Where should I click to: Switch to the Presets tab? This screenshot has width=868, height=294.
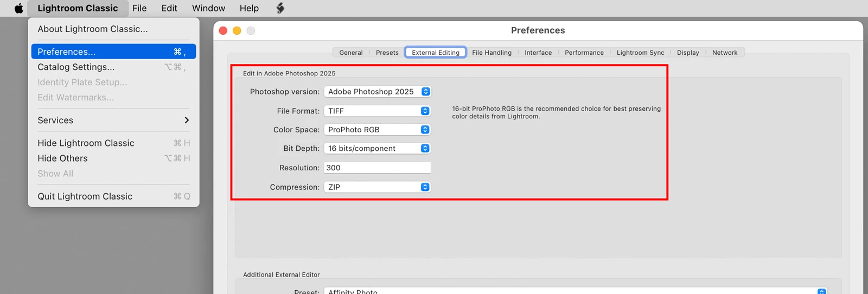(x=387, y=53)
